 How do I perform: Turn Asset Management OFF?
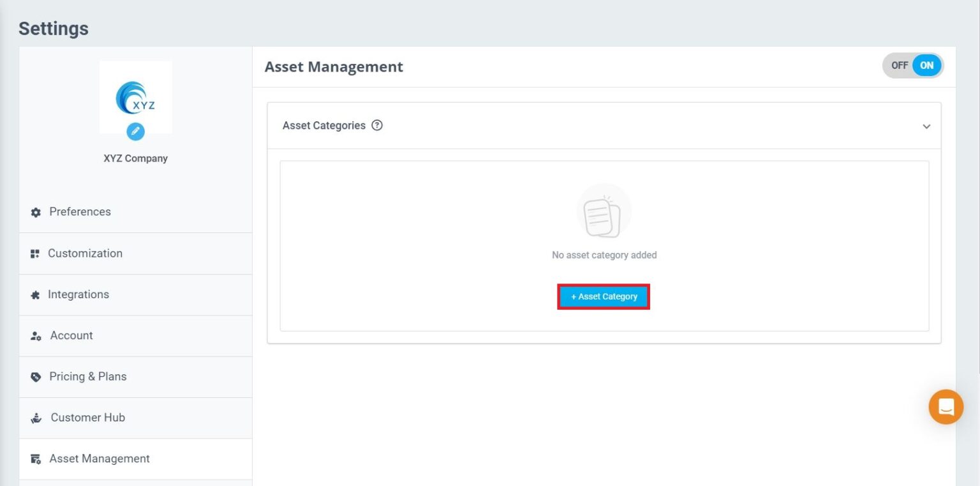899,65
